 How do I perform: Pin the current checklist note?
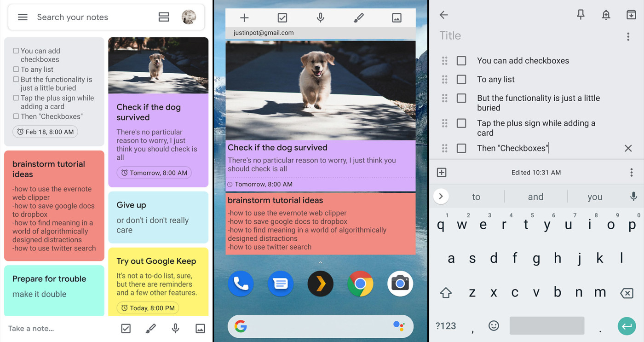coord(581,15)
